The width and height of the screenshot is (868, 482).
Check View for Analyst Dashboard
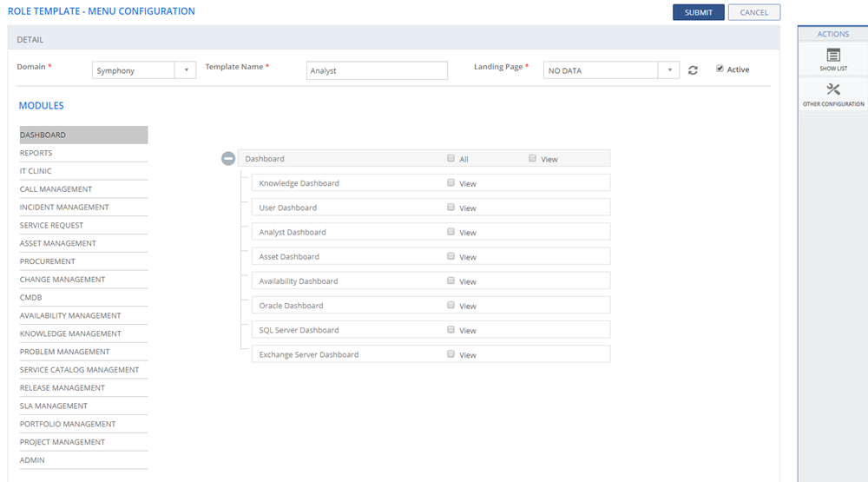450,232
